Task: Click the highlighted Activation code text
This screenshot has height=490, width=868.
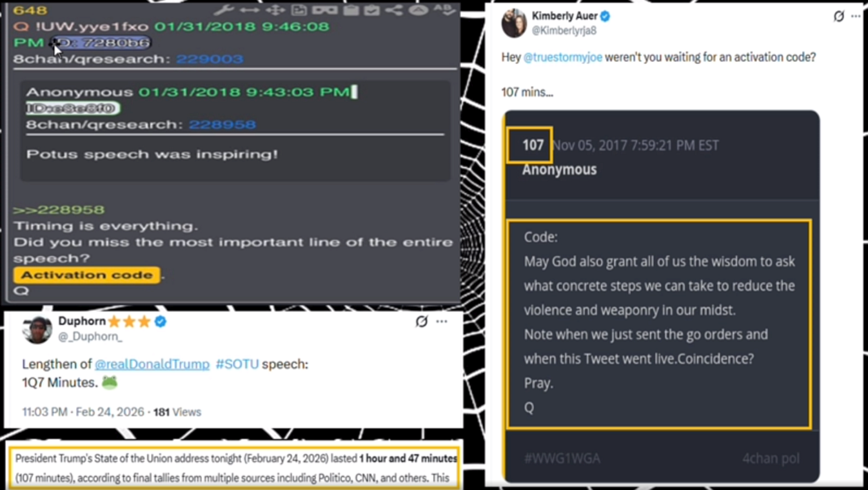Action: [86, 275]
